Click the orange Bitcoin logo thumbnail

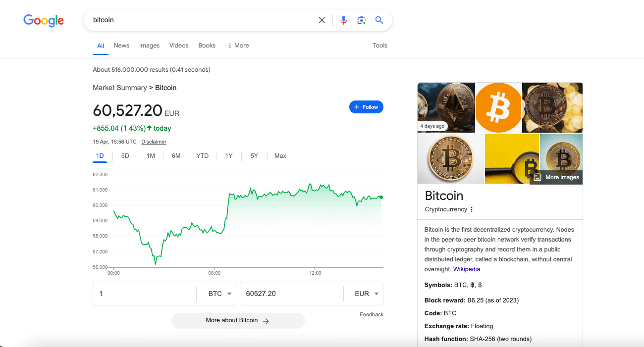pos(498,107)
